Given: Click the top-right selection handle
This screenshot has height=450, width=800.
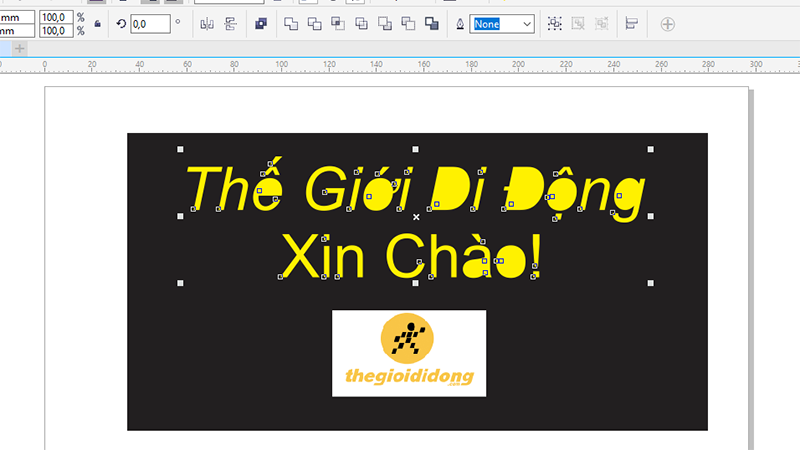Looking at the screenshot, I should tap(651, 149).
